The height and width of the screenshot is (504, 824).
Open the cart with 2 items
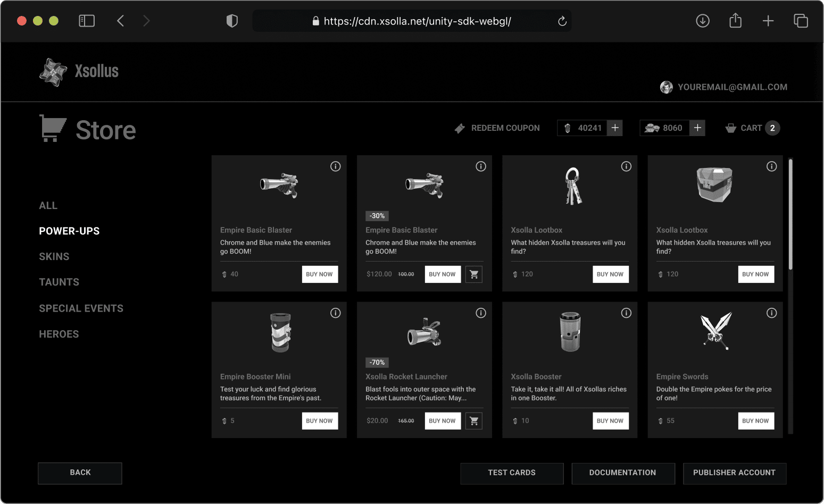coord(752,128)
